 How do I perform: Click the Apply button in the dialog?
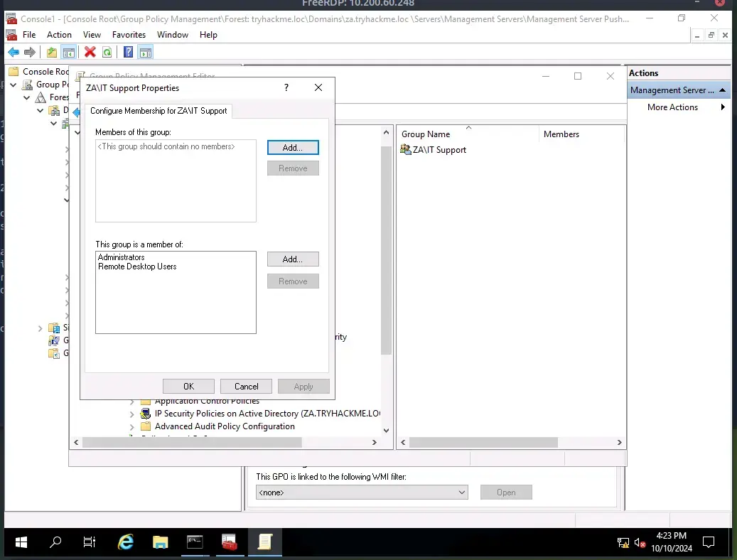(x=303, y=387)
